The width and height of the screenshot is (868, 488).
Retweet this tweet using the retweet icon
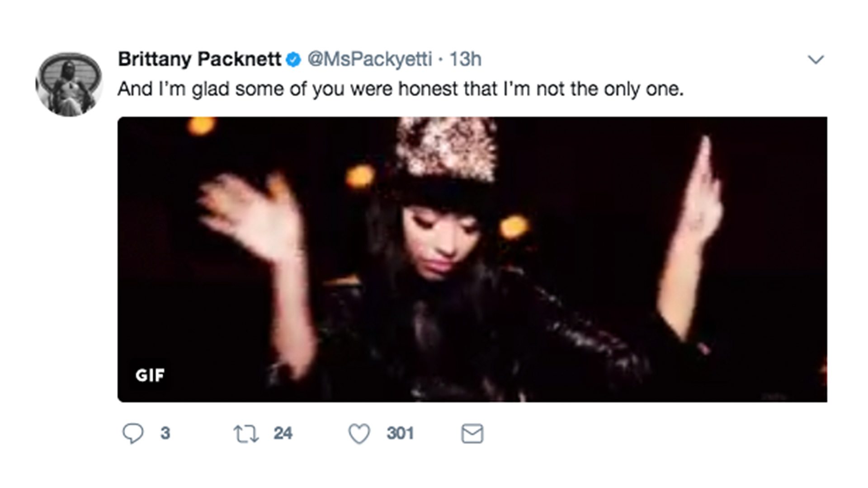(x=246, y=434)
